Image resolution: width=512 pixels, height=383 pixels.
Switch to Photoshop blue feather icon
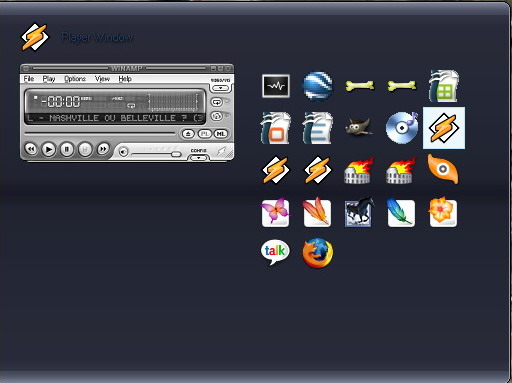(x=401, y=212)
